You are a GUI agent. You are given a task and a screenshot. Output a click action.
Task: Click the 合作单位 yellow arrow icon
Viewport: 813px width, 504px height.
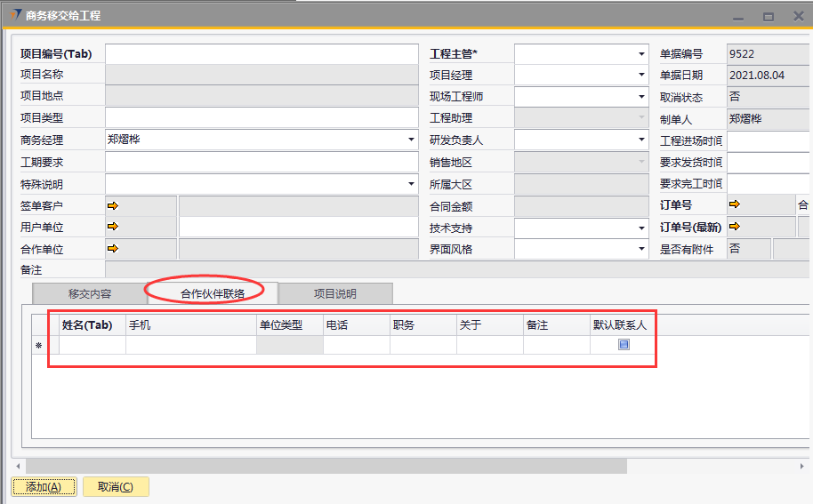[x=113, y=249]
